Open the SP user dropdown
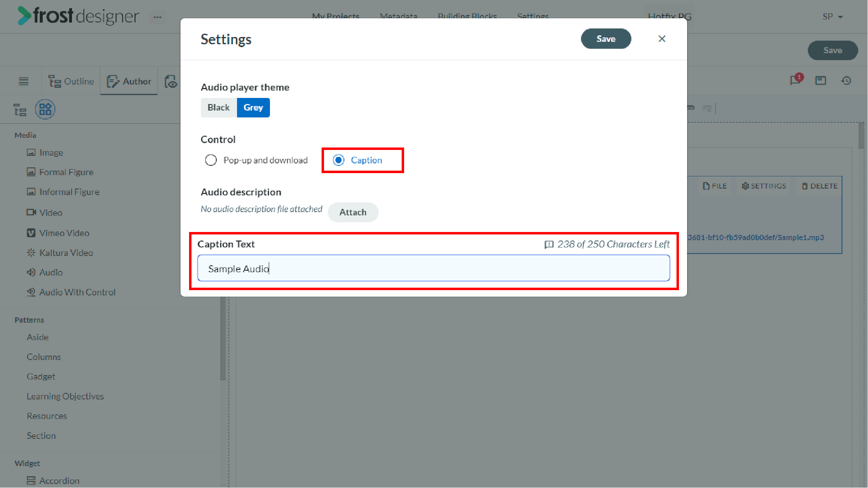 (833, 17)
